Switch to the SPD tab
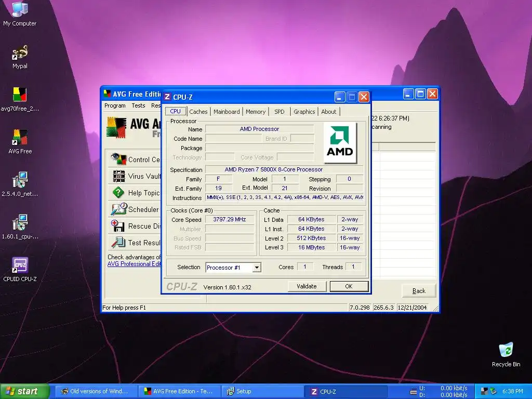532x399 pixels. (x=280, y=112)
